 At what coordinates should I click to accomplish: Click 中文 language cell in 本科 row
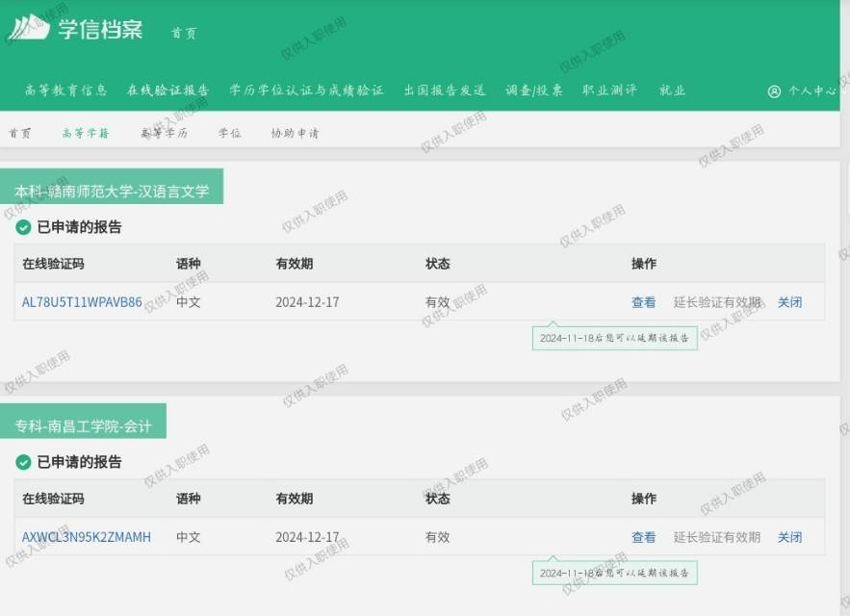(188, 302)
